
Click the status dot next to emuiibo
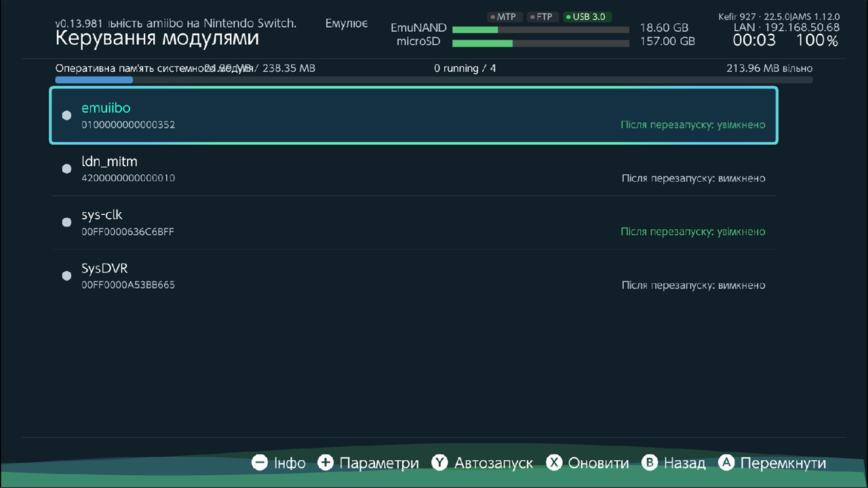(x=66, y=115)
